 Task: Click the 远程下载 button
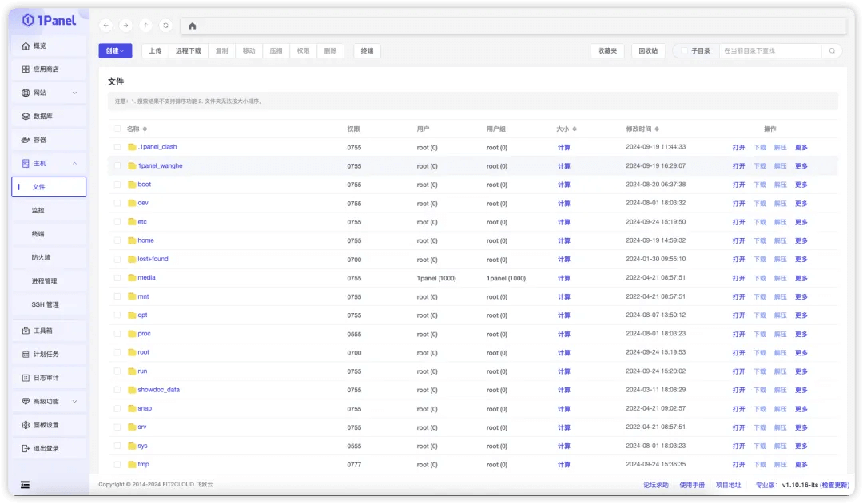189,50
